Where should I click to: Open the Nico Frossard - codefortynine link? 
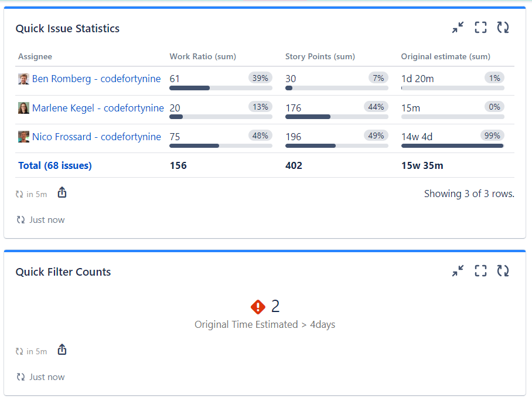click(97, 137)
